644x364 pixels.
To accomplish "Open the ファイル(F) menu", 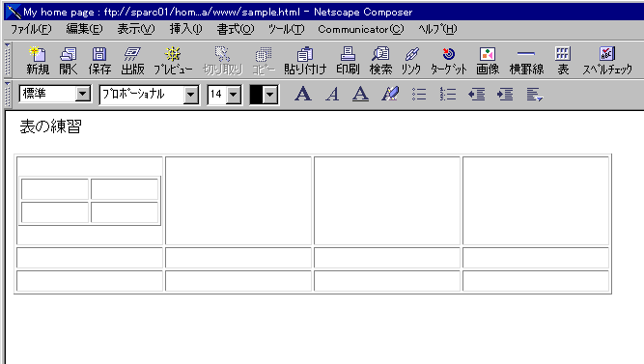I will 31,30.
